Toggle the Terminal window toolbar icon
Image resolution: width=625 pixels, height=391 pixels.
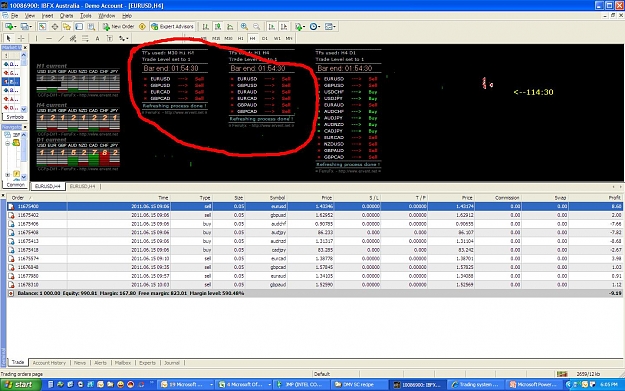[x=79, y=27]
